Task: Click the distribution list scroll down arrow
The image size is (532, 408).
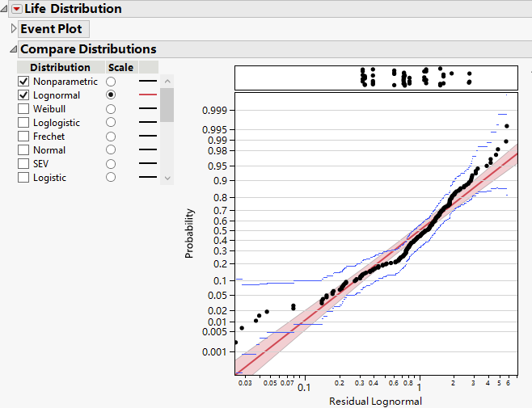Action: 167,178
